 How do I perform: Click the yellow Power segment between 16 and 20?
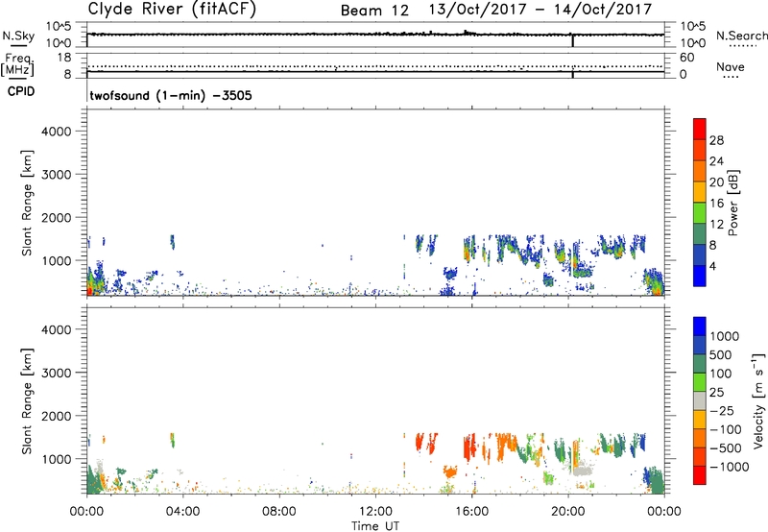(700, 192)
